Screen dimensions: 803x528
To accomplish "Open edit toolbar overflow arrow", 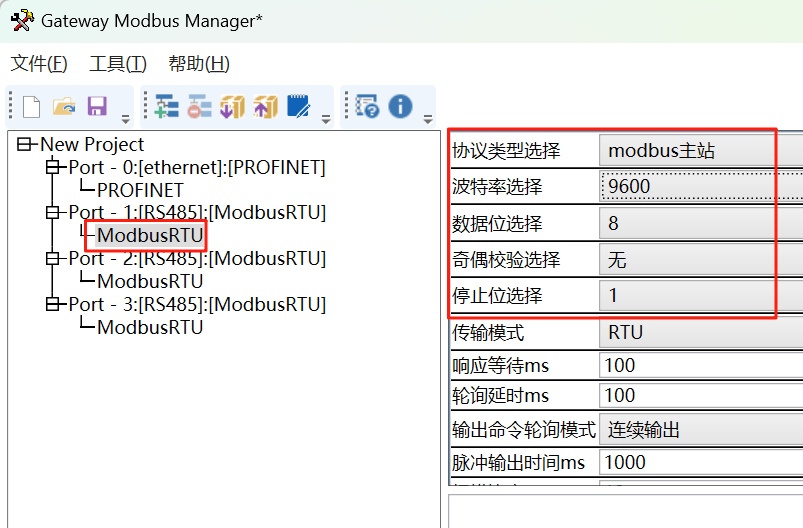I will pos(326,119).
